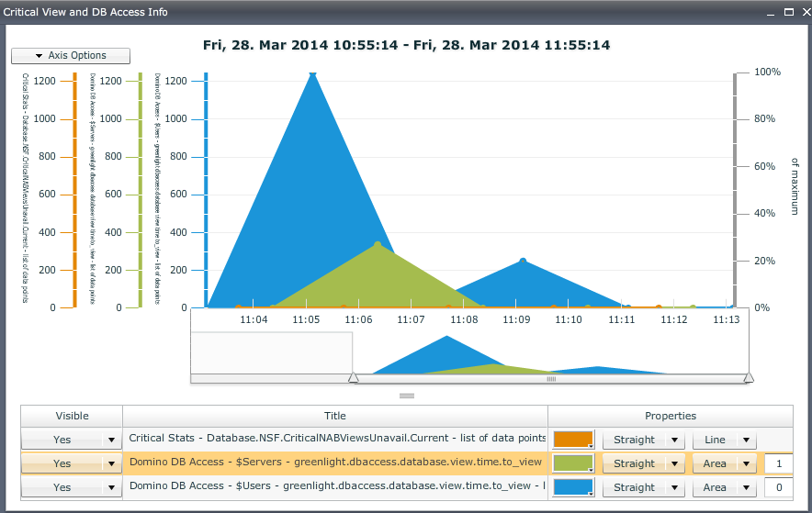Image resolution: width=812 pixels, height=513 pixels.
Task: Click the Visible column header
Action: pos(72,416)
